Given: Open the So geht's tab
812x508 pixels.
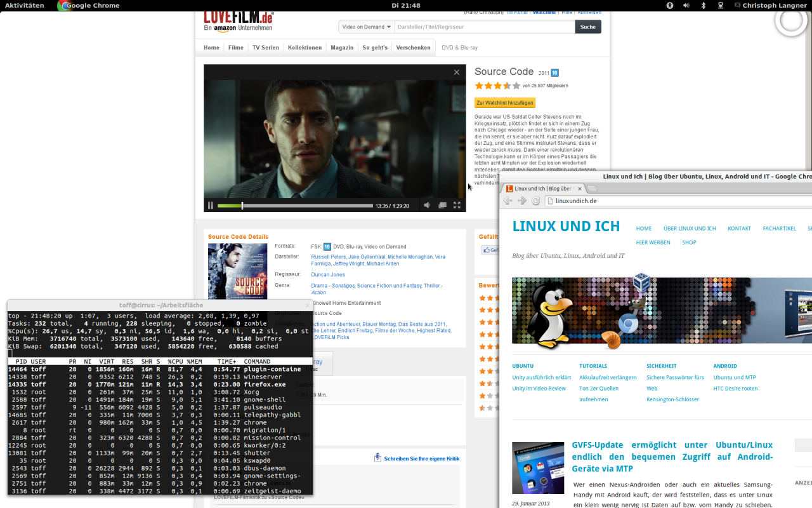Looking at the screenshot, I should pos(375,48).
